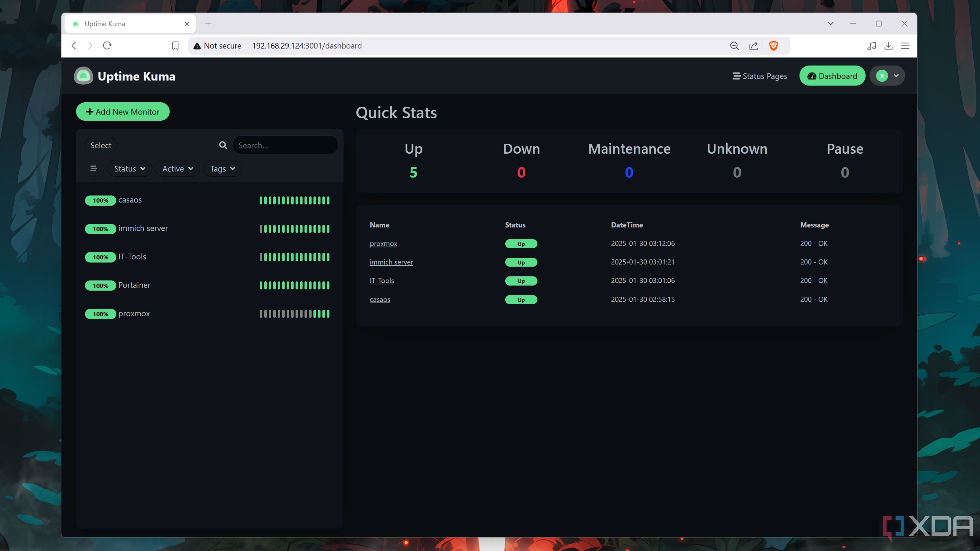Bookmark the page using the bookmark icon
This screenshot has width=980, height=551.
[x=175, y=45]
